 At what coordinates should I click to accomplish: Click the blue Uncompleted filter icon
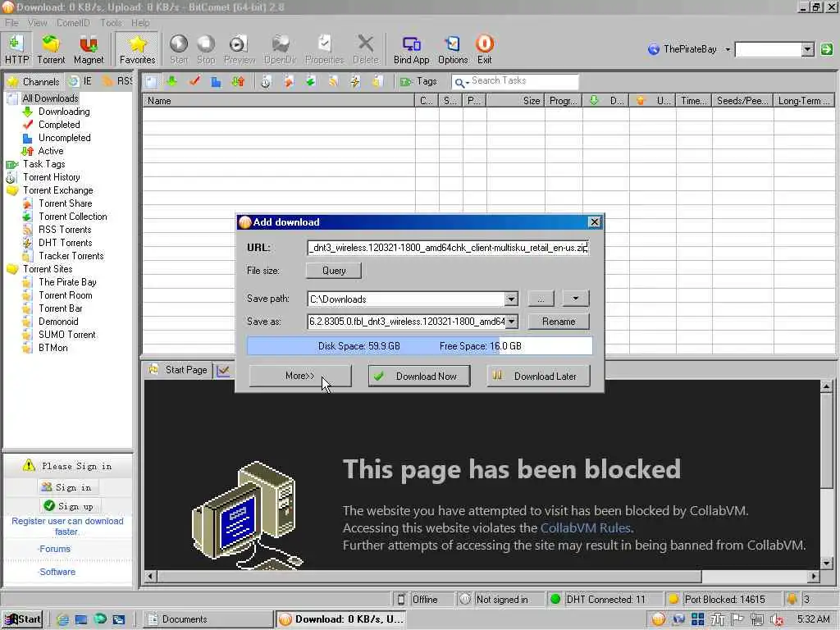pyautogui.click(x=216, y=81)
